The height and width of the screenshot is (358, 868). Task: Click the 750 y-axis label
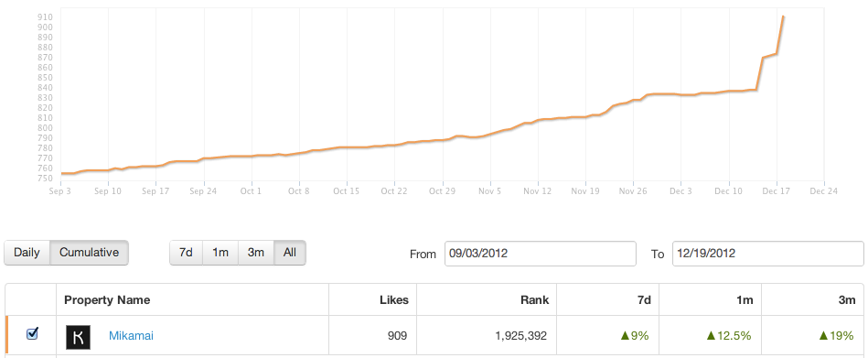[x=46, y=179]
